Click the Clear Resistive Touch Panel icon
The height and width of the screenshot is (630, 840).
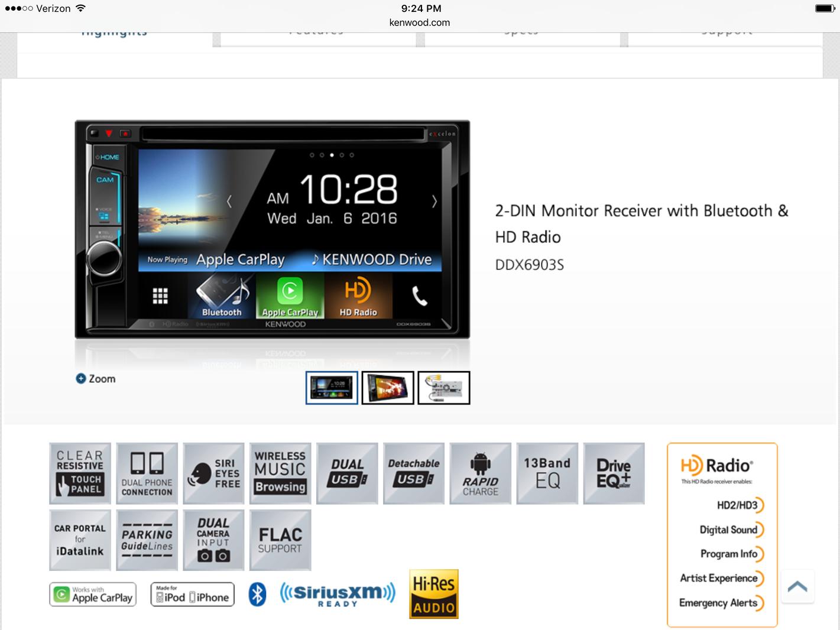[80, 473]
